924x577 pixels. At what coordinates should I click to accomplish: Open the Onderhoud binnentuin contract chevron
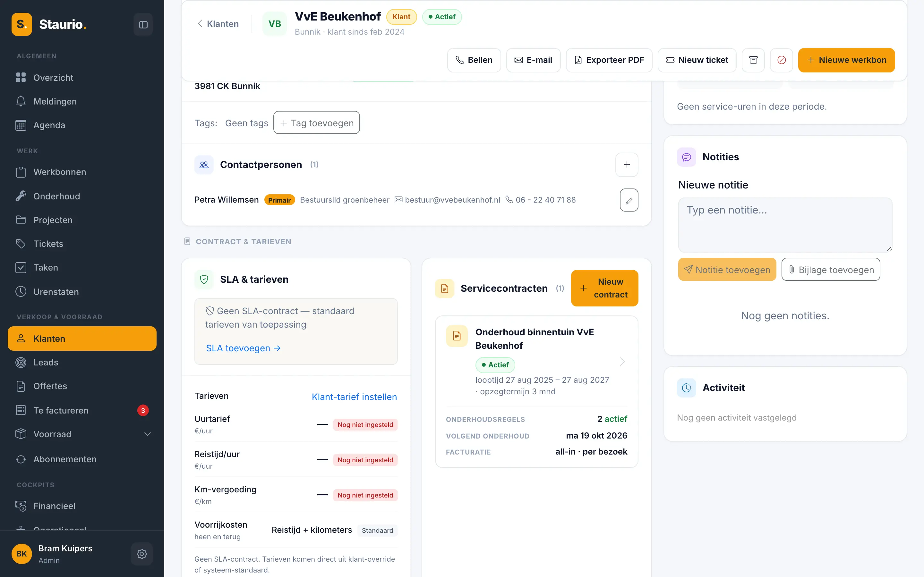(x=622, y=361)
